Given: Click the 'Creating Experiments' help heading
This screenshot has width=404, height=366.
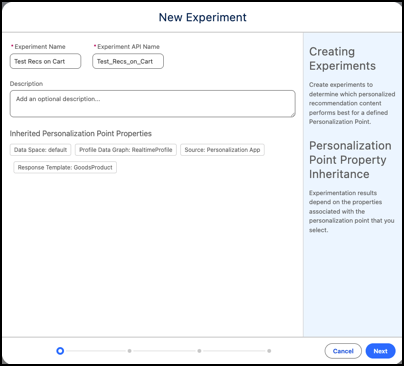Looking at the screenshot, I should pos(342,59).
